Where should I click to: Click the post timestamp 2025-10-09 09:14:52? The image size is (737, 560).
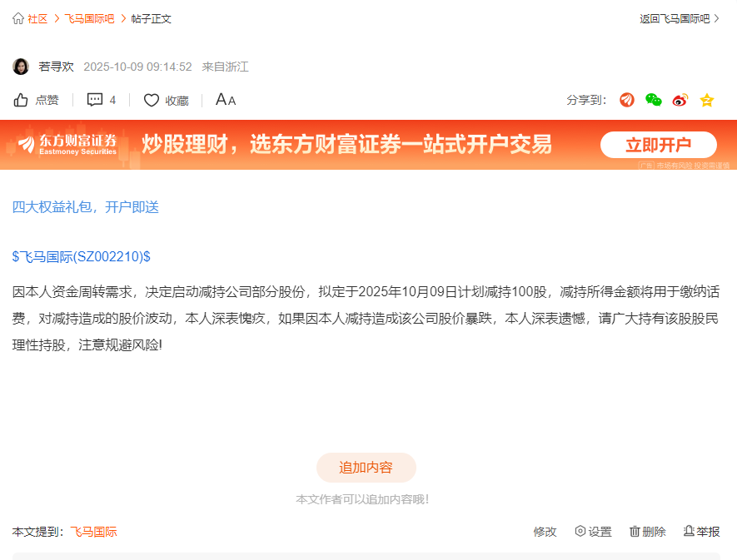point(137,67)
